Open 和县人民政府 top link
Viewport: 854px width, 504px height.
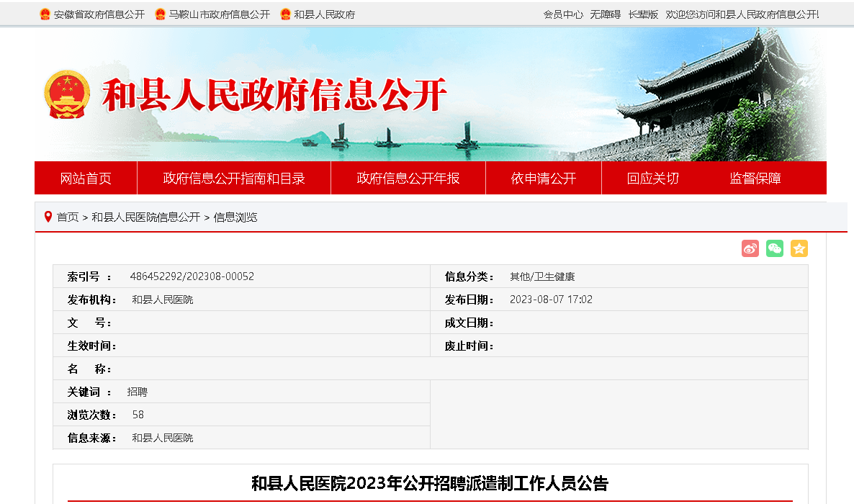coord(325,14)
